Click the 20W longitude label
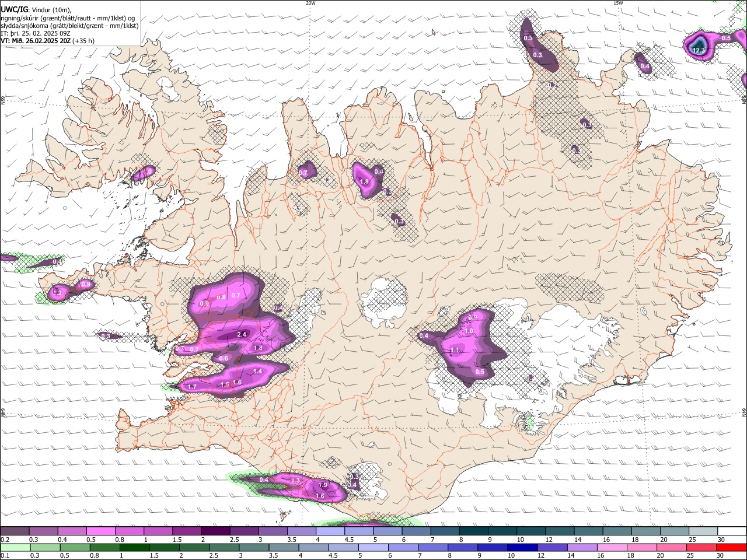The height and width of the screenshot is (560, 747). pyautogui.click(x=310, y=3)
